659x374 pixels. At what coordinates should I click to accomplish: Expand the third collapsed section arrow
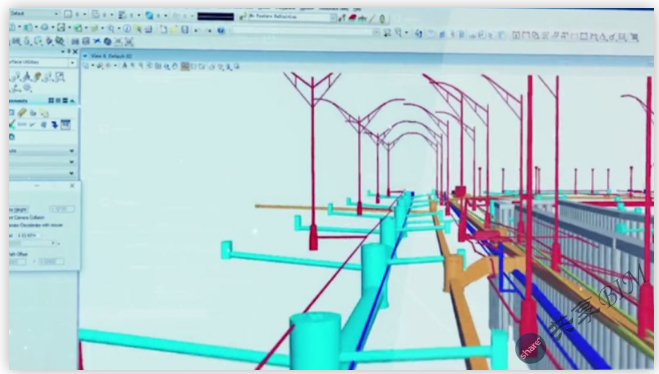(71, 173)
